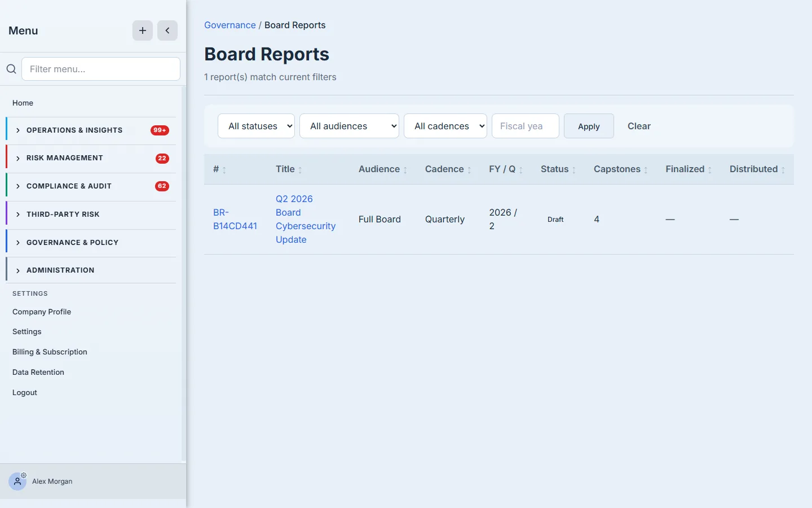Click the sort arrows next to Status
Viewport: 812px width, 508px height.
pyautogui.click(x=574, y=170)
